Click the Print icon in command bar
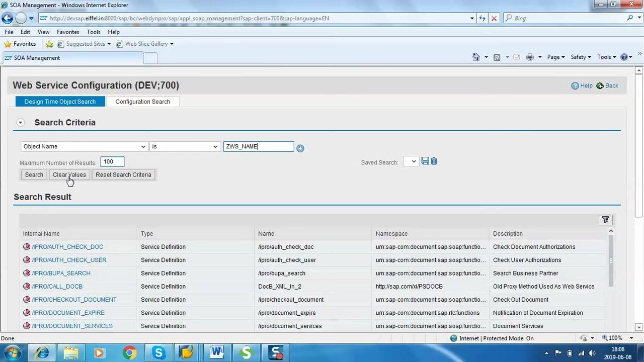The height and width of the screenshot is (362, 644). (530, 57)
